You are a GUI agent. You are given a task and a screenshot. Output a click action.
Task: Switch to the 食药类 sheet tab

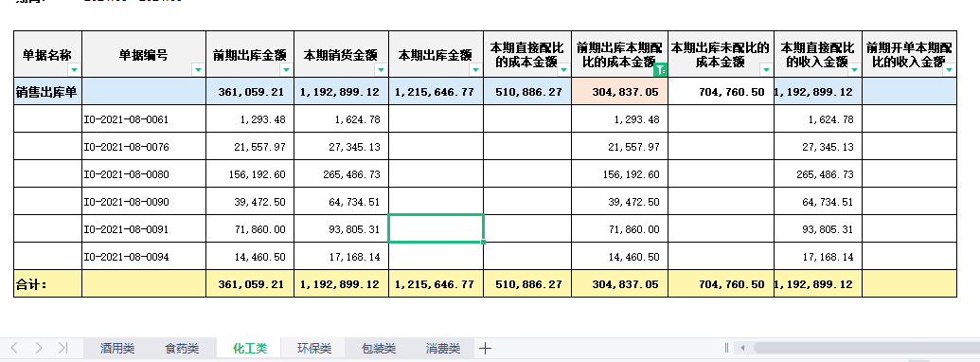coord(182,348)
